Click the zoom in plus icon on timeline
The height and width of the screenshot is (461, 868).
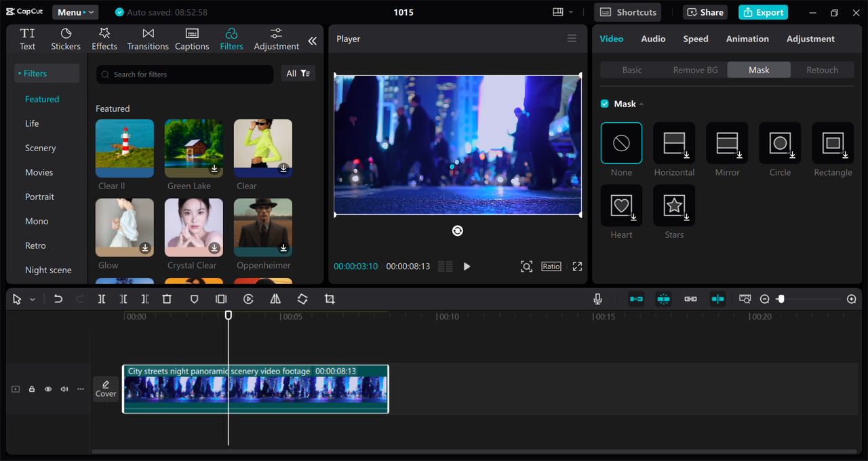click(x=852, y=299)
